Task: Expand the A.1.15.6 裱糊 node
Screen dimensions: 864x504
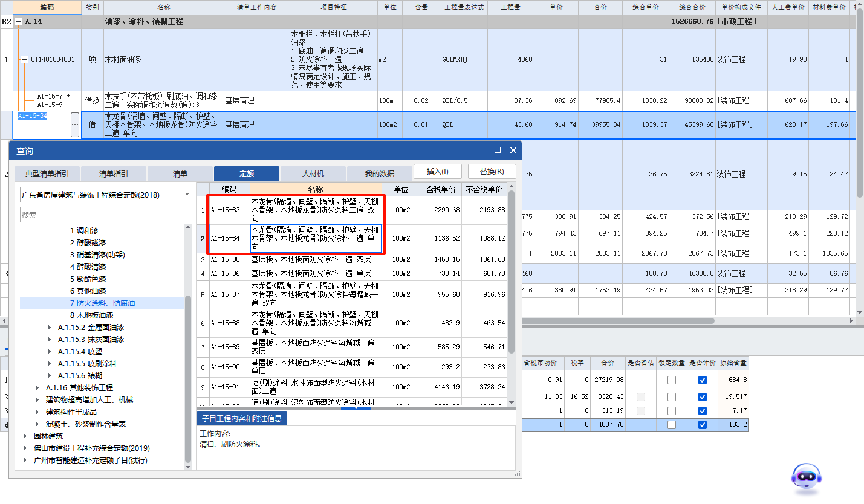Action: 50,376
